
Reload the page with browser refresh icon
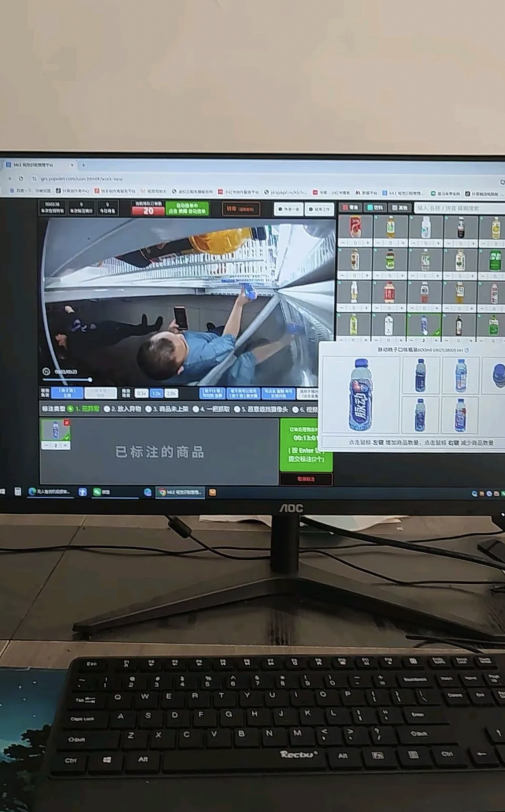point(21,179)
